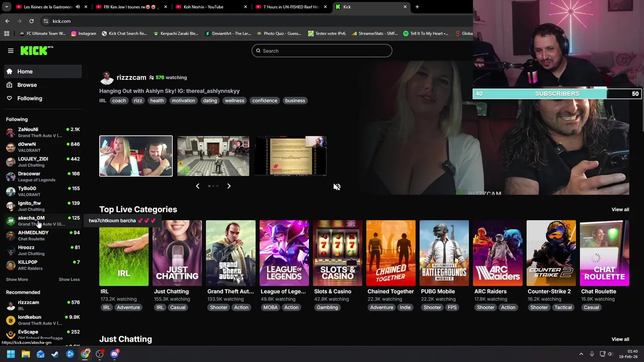Collapse Following list with Show Less
644x362 pixels.
point(69,280)
